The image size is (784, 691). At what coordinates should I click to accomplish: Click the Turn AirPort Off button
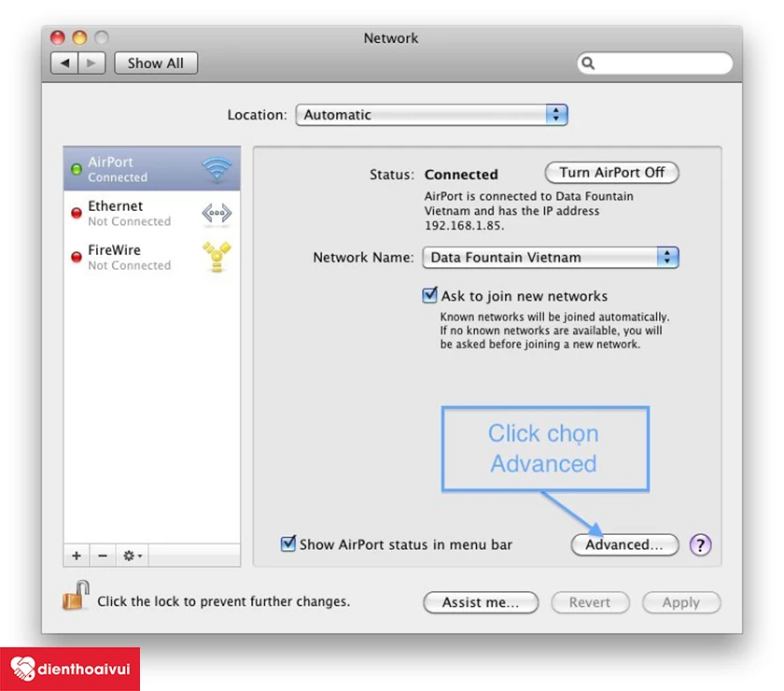coord(611,173)
